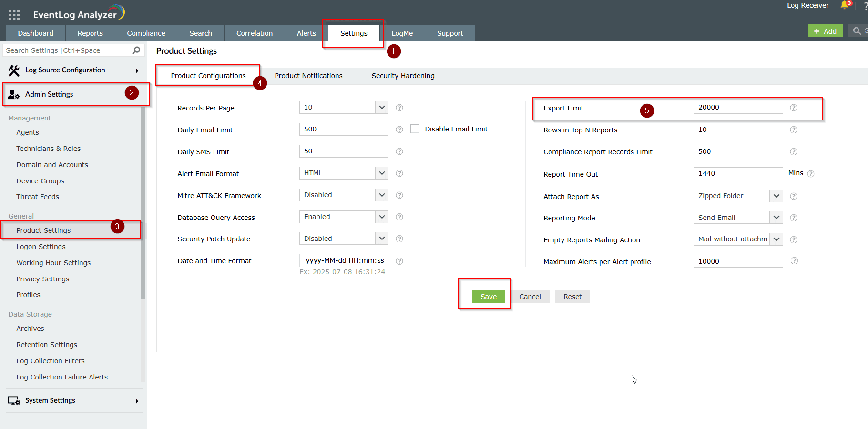This screenshot has height=429, width=868.
Task: Open help for Report Time Out
Action: pyautogui.click(x=811, y=174)
